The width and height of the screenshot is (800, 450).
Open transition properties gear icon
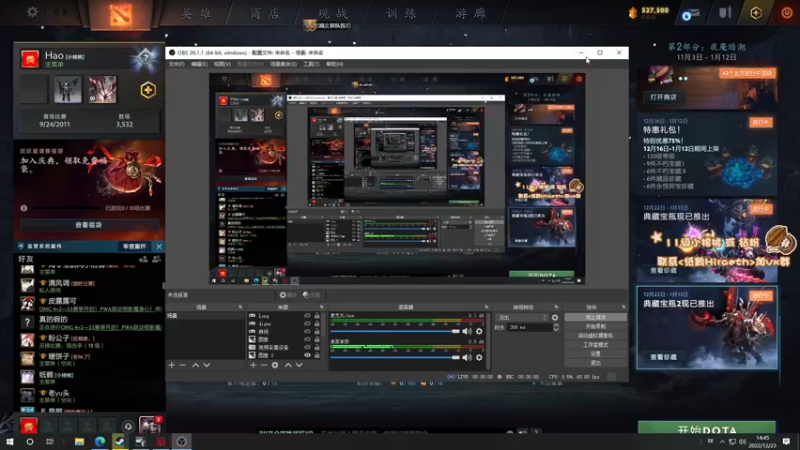[x=555, y=318]
